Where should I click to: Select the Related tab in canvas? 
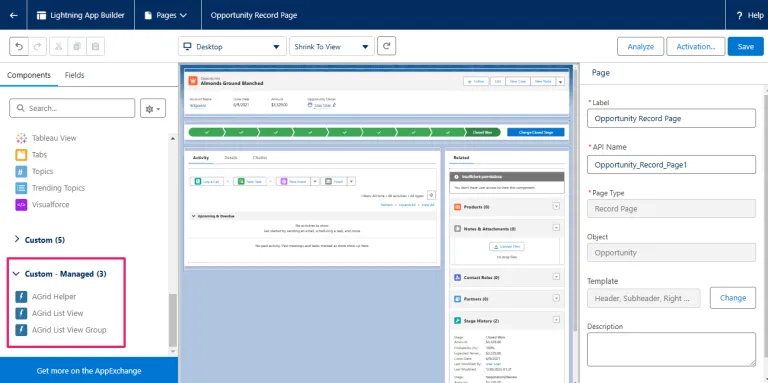[461, 158]
